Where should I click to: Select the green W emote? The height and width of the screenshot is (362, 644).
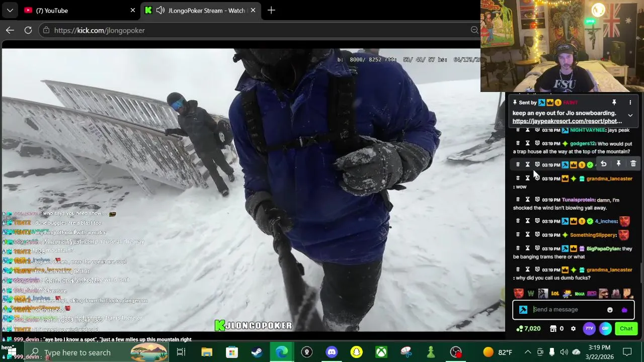click(x=531, y=293)
